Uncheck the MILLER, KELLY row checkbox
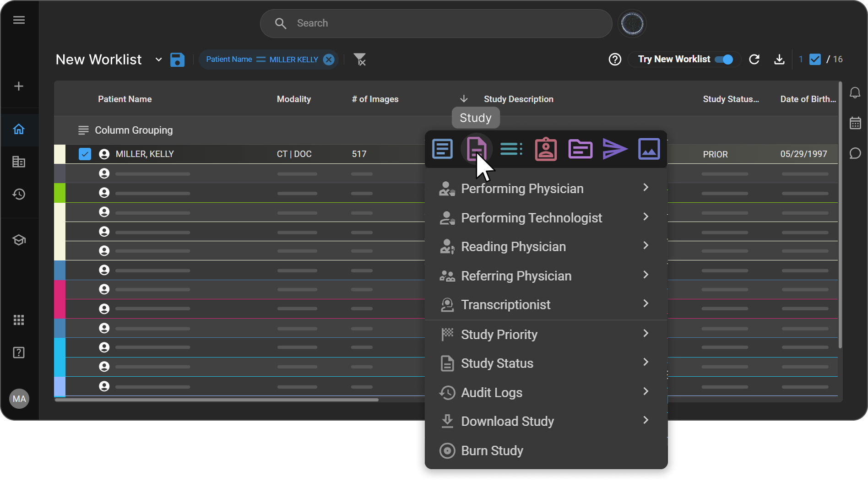The image size is (868, 482). point(85,154)
